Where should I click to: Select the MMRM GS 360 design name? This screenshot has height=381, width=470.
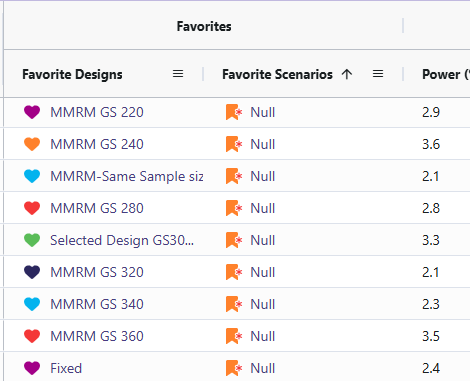[97, 336]
